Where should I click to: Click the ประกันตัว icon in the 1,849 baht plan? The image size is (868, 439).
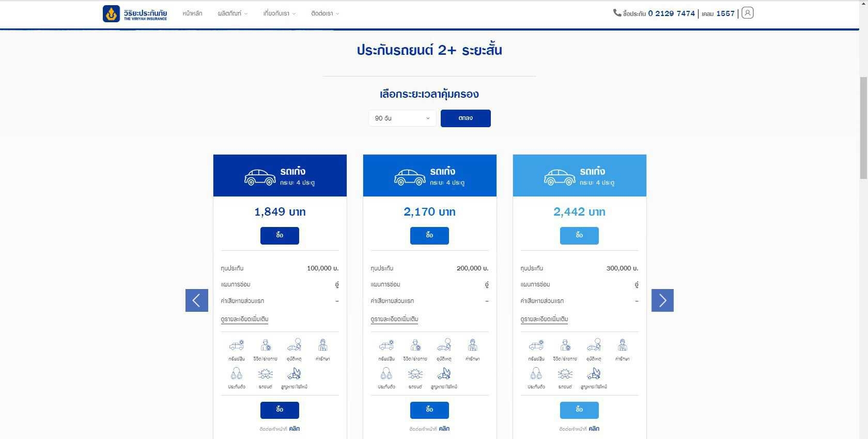point(236,373)
